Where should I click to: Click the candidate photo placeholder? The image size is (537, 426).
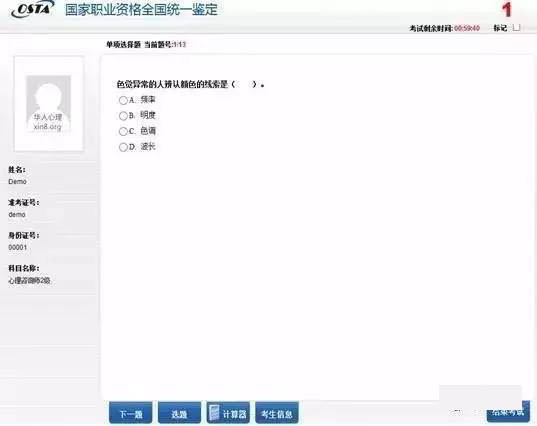point(49,103)
